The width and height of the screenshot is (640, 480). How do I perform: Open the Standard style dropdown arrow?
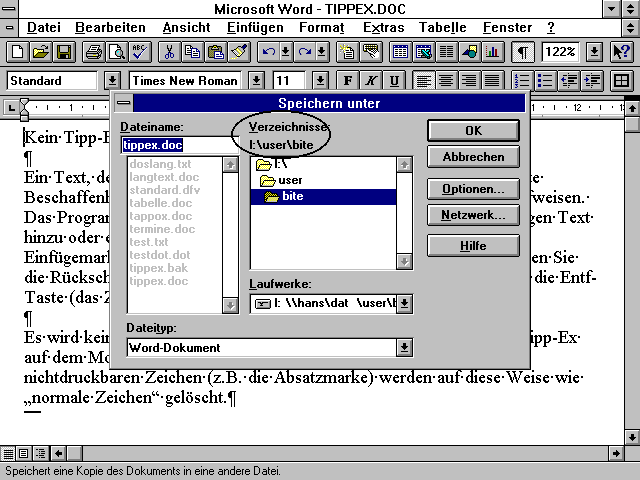112,80
